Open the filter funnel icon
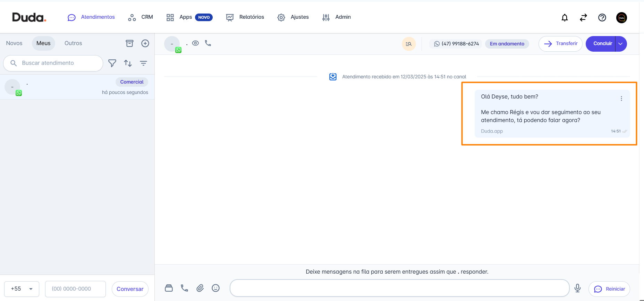644x301 pixels. coord(112,63)
